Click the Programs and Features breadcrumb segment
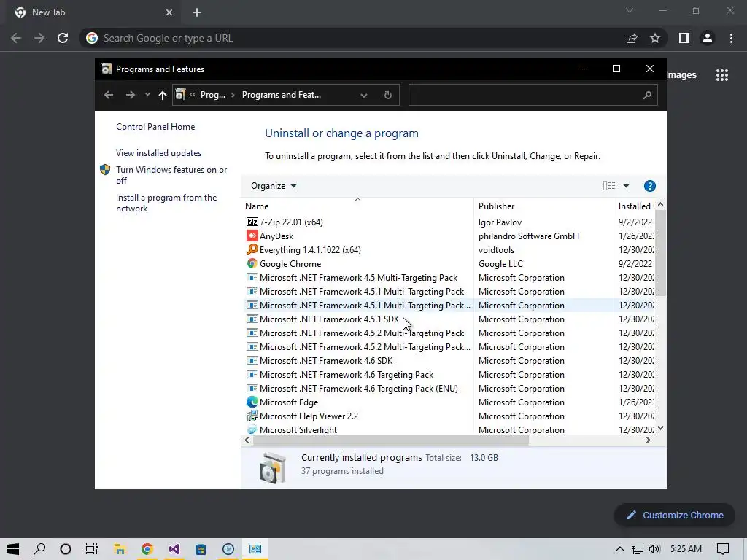Viewport: 747px width, 560px height. tap(281, 95)
